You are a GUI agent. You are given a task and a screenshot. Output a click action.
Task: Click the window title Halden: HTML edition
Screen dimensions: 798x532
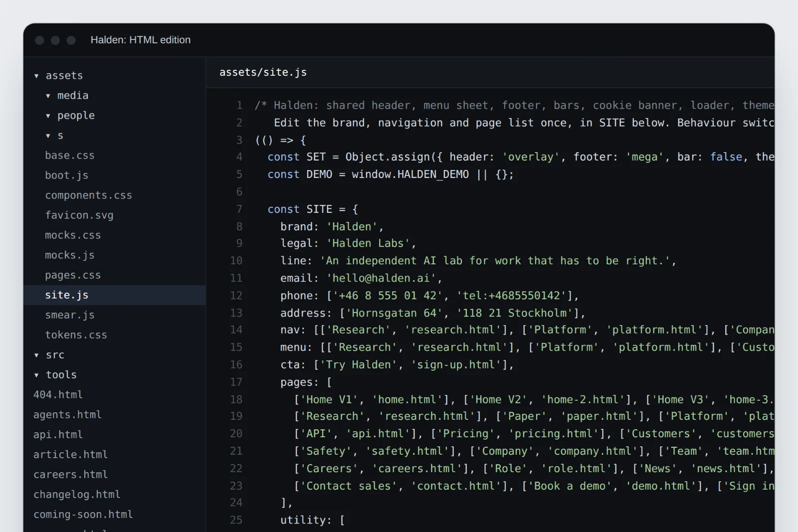[141, 40]
